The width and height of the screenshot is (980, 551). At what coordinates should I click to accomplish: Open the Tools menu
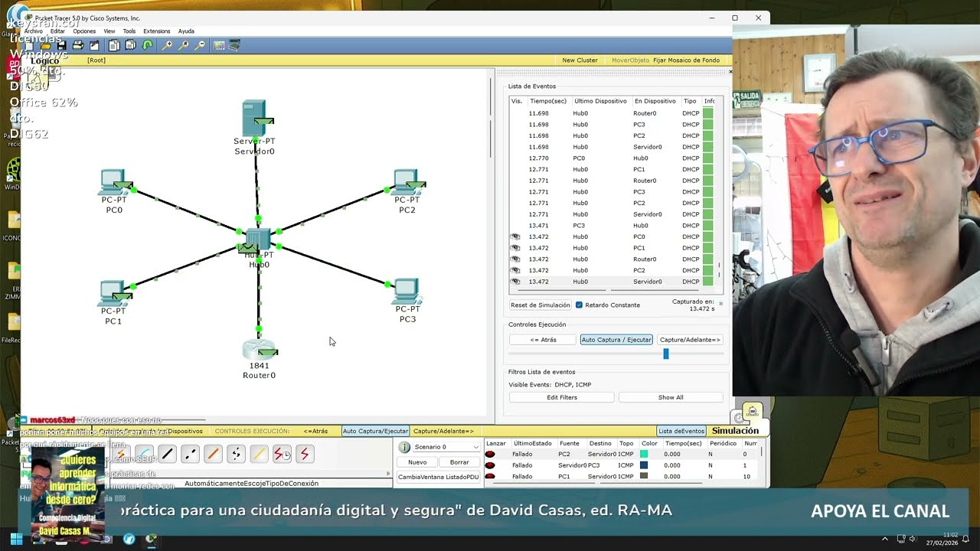pyautogui.click(x=129, y=31)
